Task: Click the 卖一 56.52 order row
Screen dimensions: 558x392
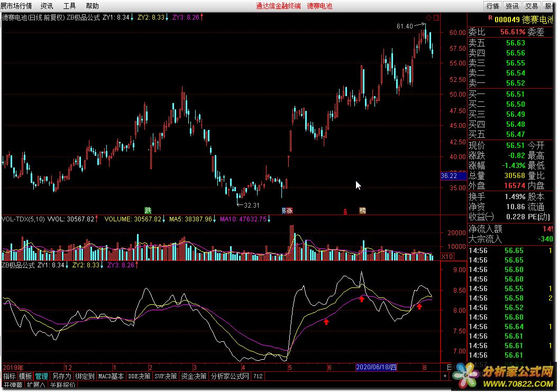Action: (497, 83)
